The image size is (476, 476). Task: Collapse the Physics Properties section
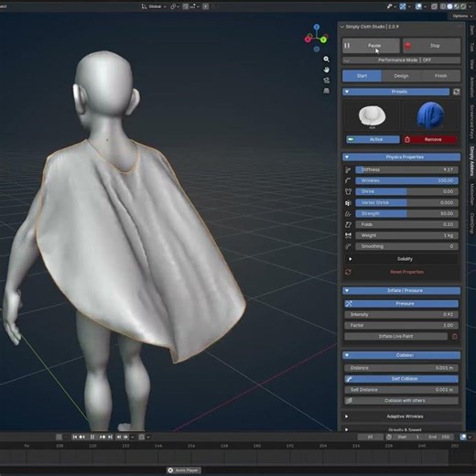[x=402, y=157]
